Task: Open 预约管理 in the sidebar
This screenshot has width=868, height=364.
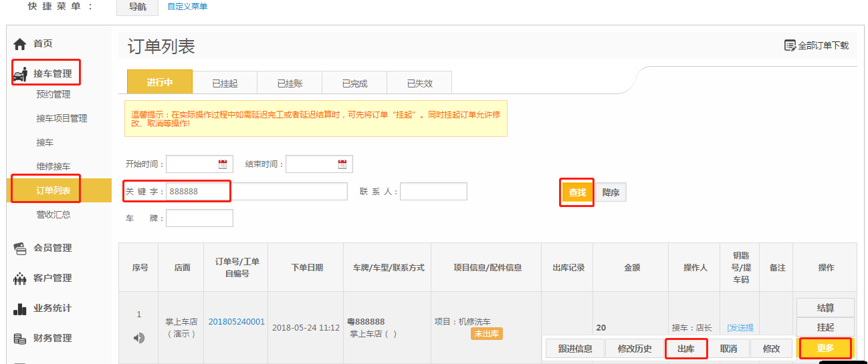Action: (53, 95)
